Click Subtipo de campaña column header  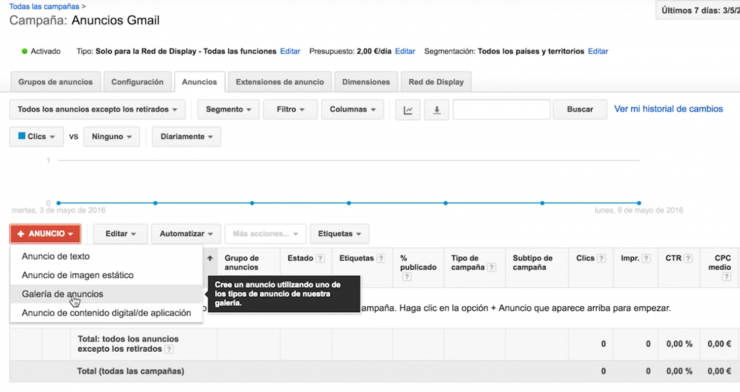tap(532, 263)
